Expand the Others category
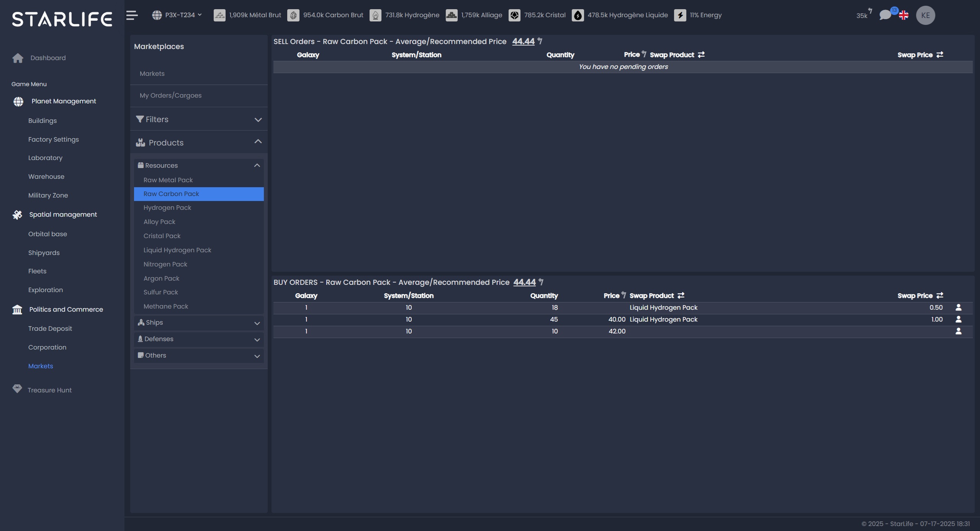The height and width of the screenshot is (531, 980). point(199,356)
